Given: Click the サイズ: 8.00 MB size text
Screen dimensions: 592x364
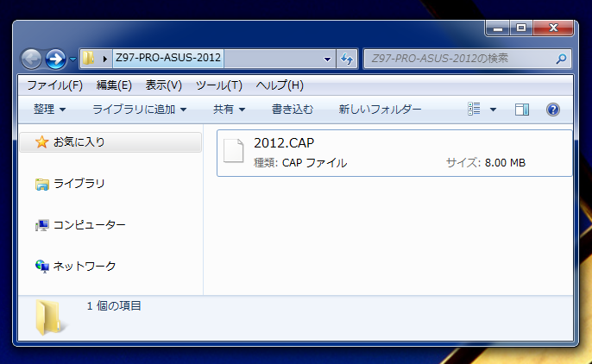Looking at the screenshot, I should click(486, 163).
